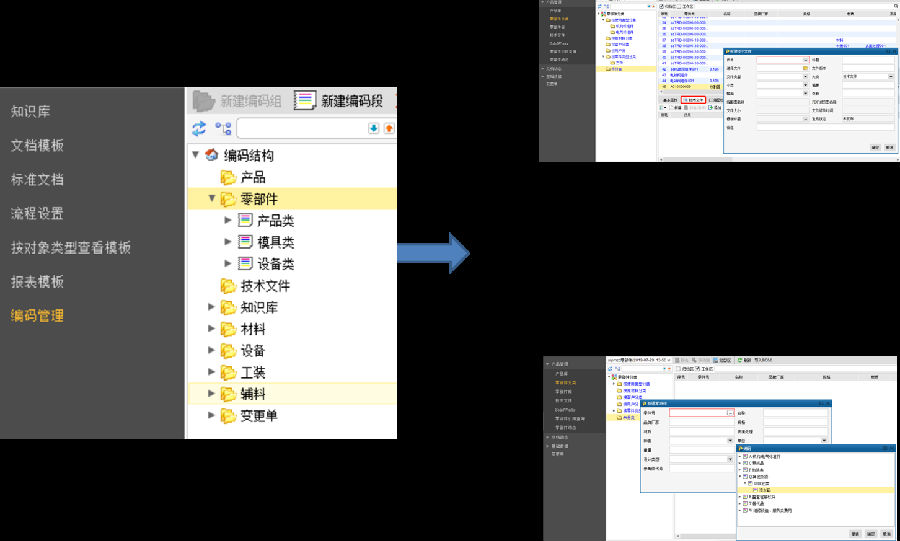Select the 产品类 code segment icon
The image size is (900, 541).
pos(245,221)
